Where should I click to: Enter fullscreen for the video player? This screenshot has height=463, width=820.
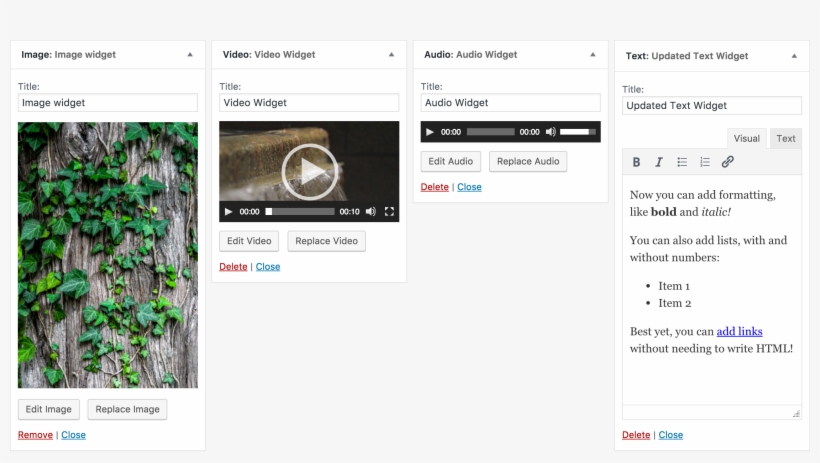(x=390, y=212)
